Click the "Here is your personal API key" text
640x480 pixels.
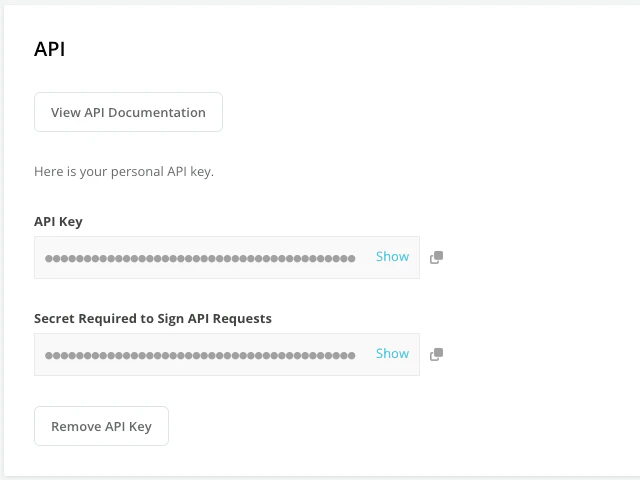pyautogui.click(x=124, y=171)
